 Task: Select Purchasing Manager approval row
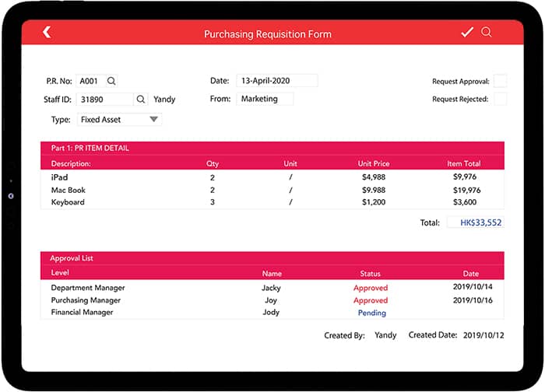272,300
